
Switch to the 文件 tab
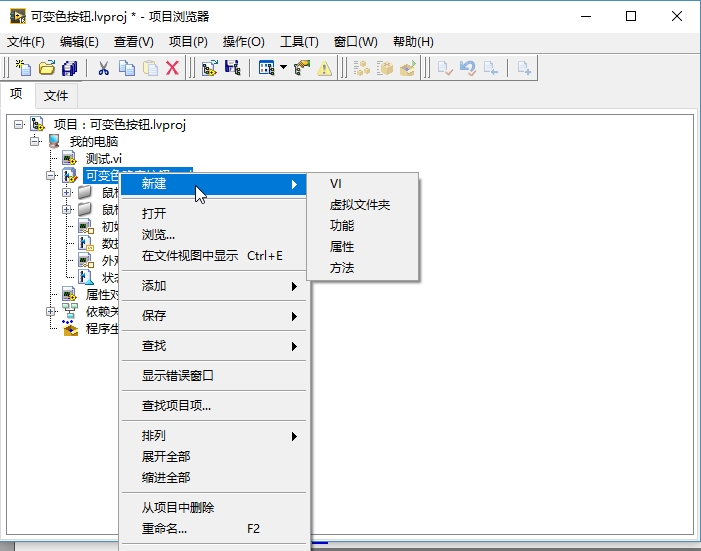point(56,95)
